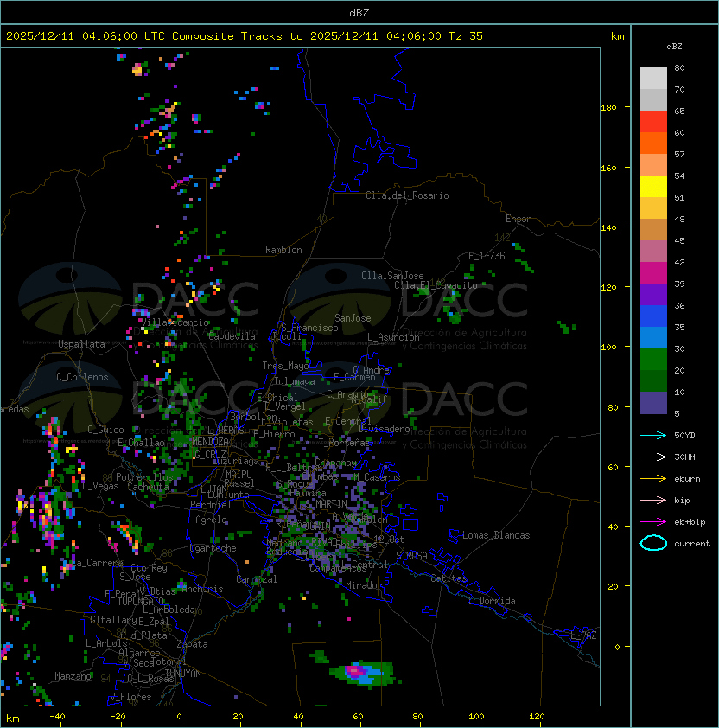Click the L_Dormida map label
The height and width of the screenshot is (728, 719).
[x=492, y=601]
